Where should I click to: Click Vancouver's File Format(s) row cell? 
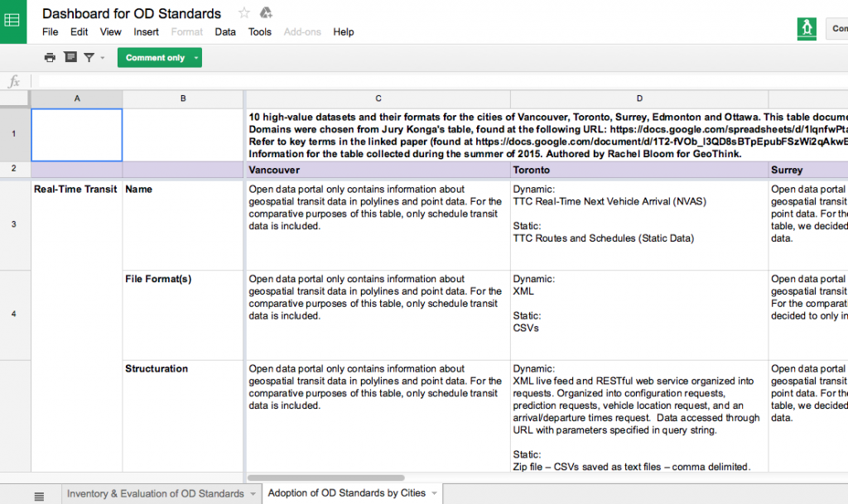coord(378,315)
